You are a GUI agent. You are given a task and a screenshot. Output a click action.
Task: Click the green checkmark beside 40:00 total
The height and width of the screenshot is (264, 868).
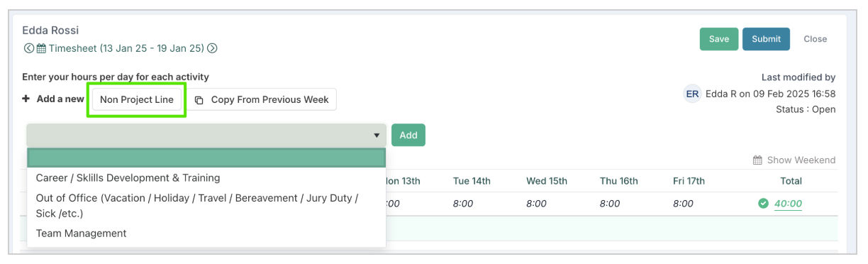pos(764,204)
